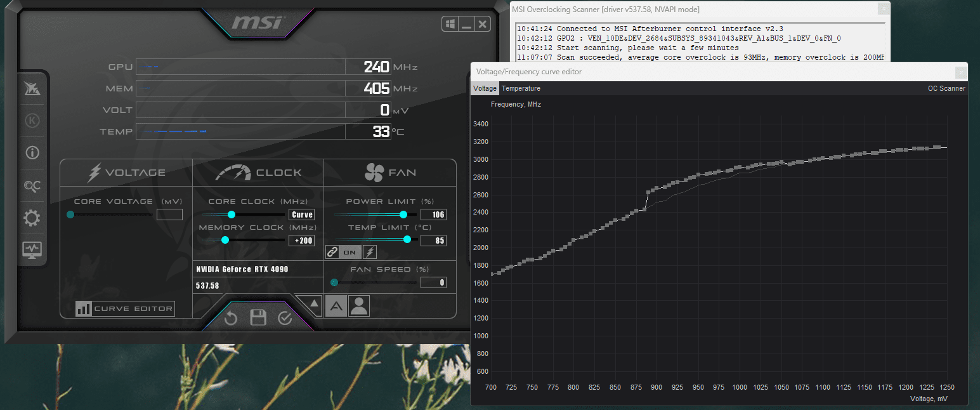This screenshot has height=410, width=980.
Task: Click the curve editor bar-chart icon
Action: pos(84,308)
